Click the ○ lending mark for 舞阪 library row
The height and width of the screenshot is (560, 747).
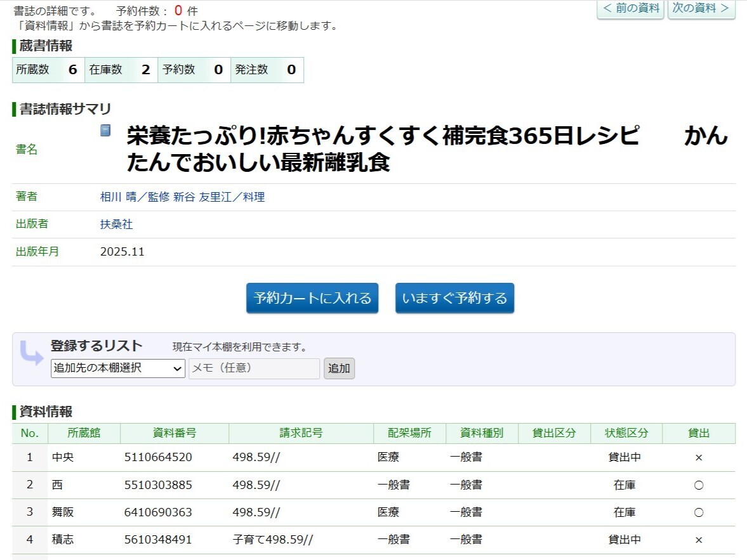coord(698,511)
